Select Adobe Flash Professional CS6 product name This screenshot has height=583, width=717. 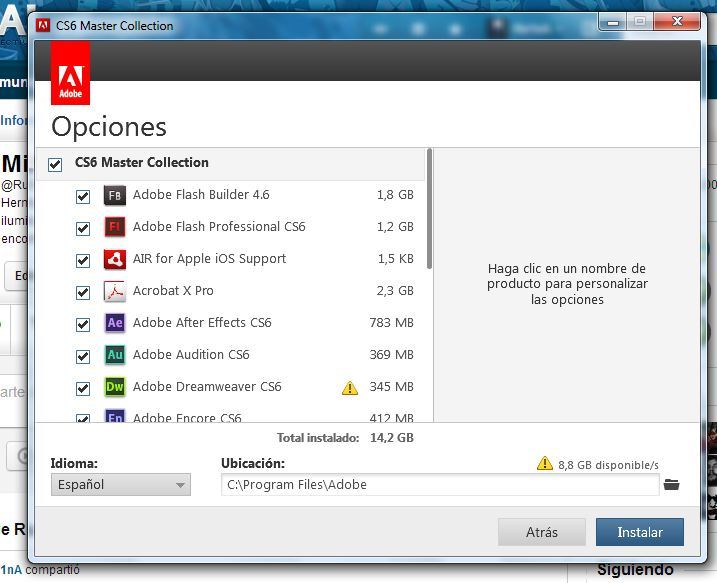[x=219, y=227]
